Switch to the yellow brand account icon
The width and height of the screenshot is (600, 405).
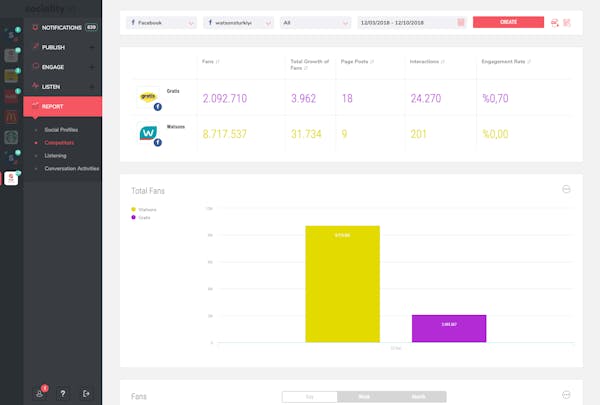11,75
